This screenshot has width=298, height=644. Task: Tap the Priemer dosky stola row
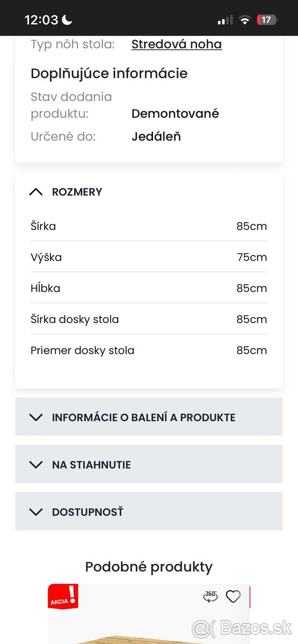pos(149,350)
